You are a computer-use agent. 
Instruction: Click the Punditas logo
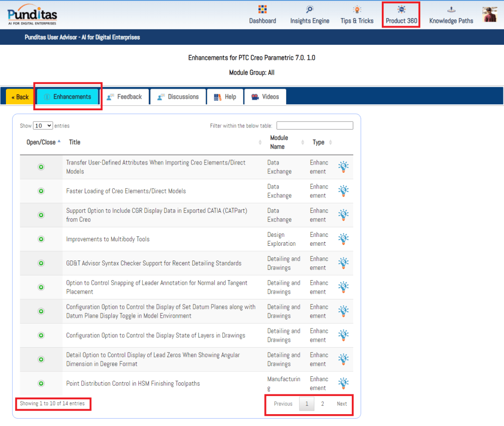(x=32, y=15)
